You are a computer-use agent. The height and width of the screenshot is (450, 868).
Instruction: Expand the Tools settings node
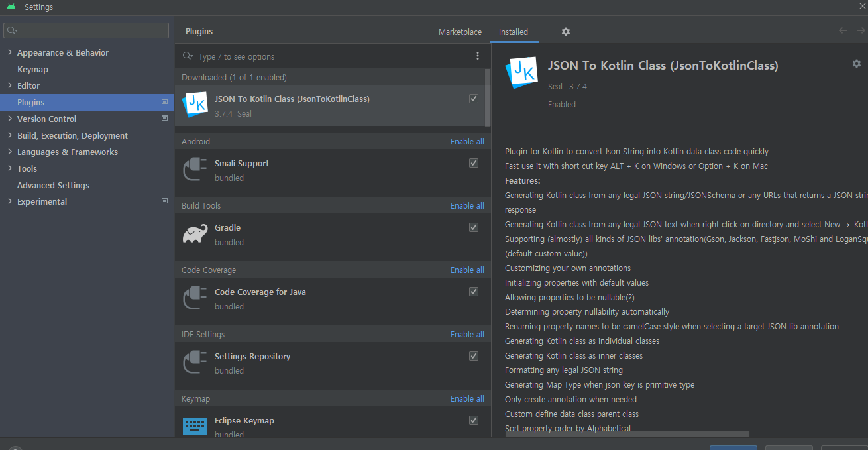(9, 168)
